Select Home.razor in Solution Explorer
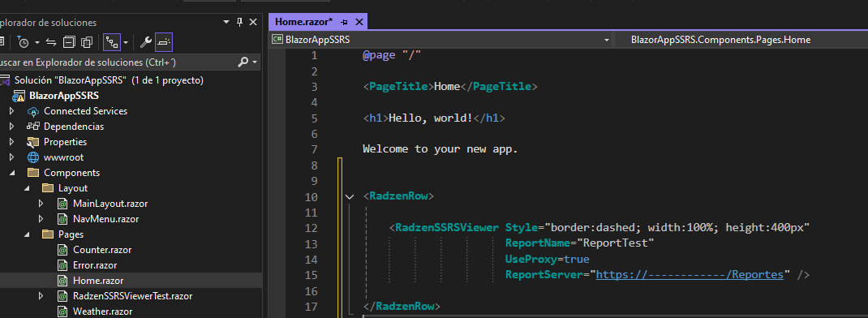 pos(98,281)
